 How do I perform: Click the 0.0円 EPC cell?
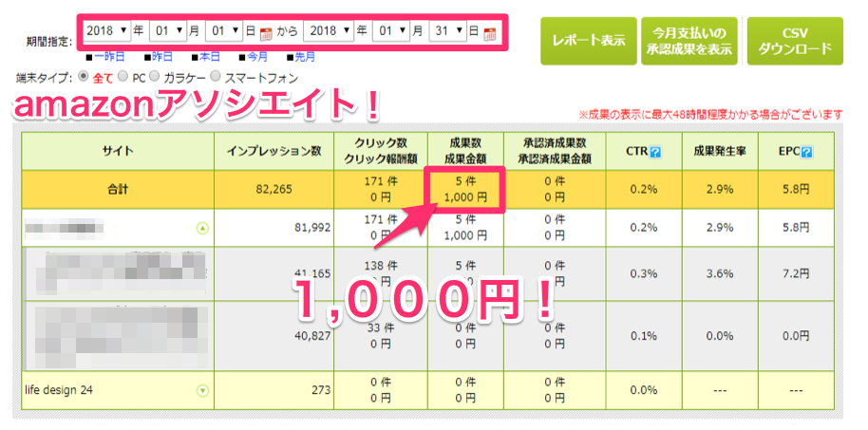click(797, 336)
